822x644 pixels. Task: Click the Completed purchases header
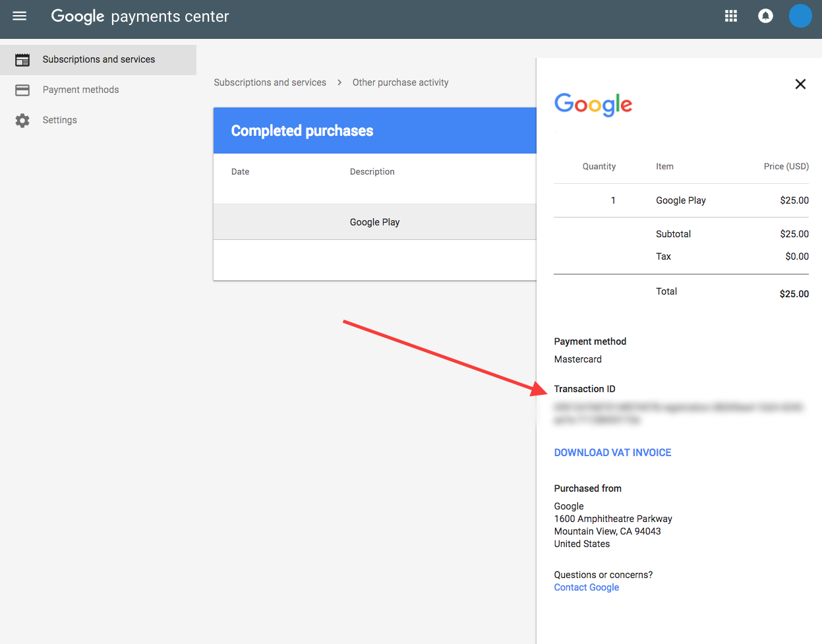point(303,131)
